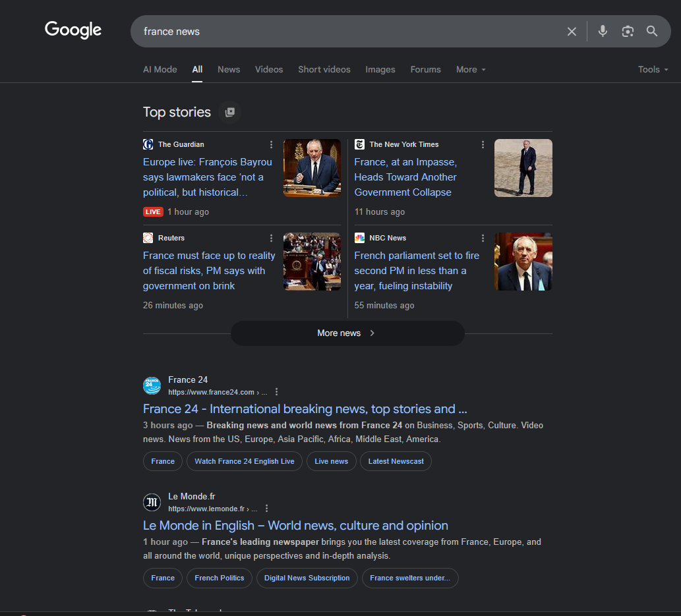This screenshot has width=681, height=616.
Task: Expand More news with the chevron button
Action: [347, 333]
